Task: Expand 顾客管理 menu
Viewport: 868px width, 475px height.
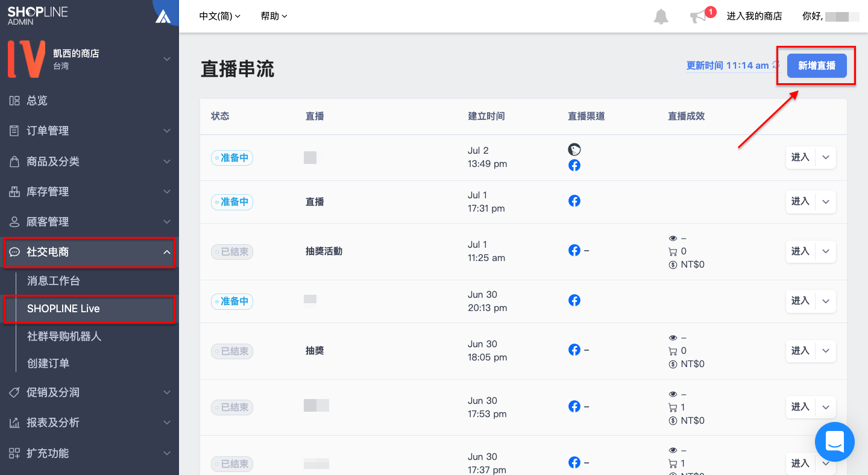Action: click(89, 222)
